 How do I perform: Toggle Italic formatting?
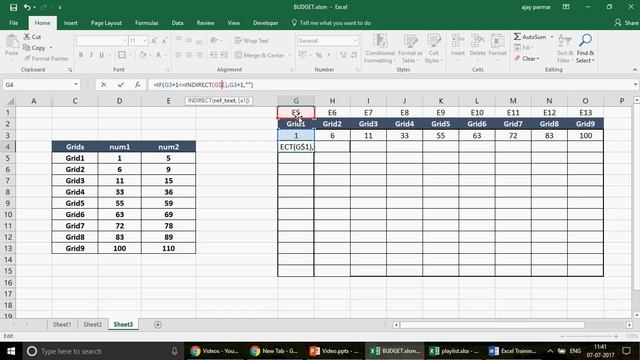tap(91, 55)
